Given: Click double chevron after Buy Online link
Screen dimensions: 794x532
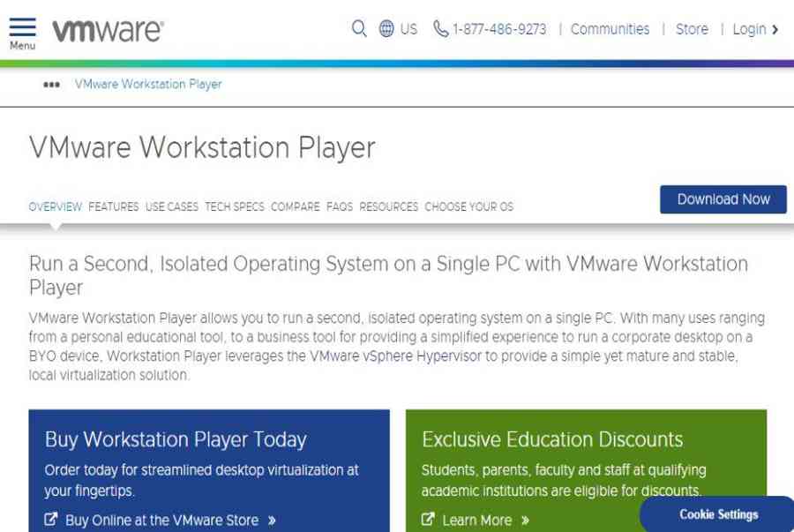Looking at the screenshot, I should pos(272,521).
